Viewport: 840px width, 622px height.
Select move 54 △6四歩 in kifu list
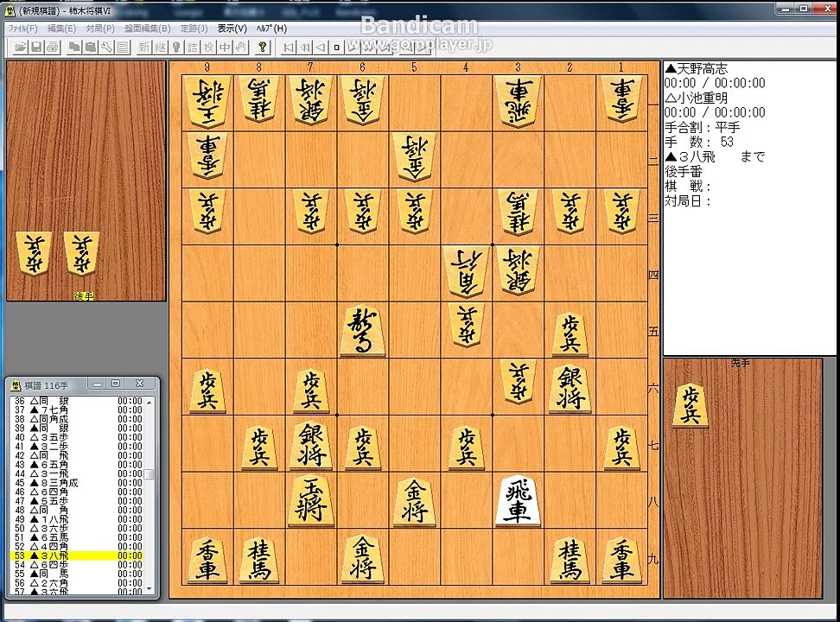tap(78, 565)
